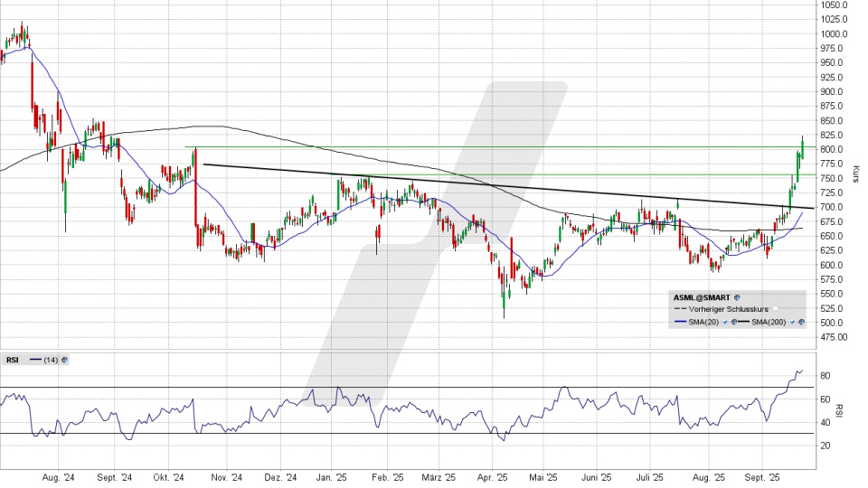The width and height of the screenshot is (868, 488).
Task: Open the SMA(200) settings icon
Action: pos(801,323)
